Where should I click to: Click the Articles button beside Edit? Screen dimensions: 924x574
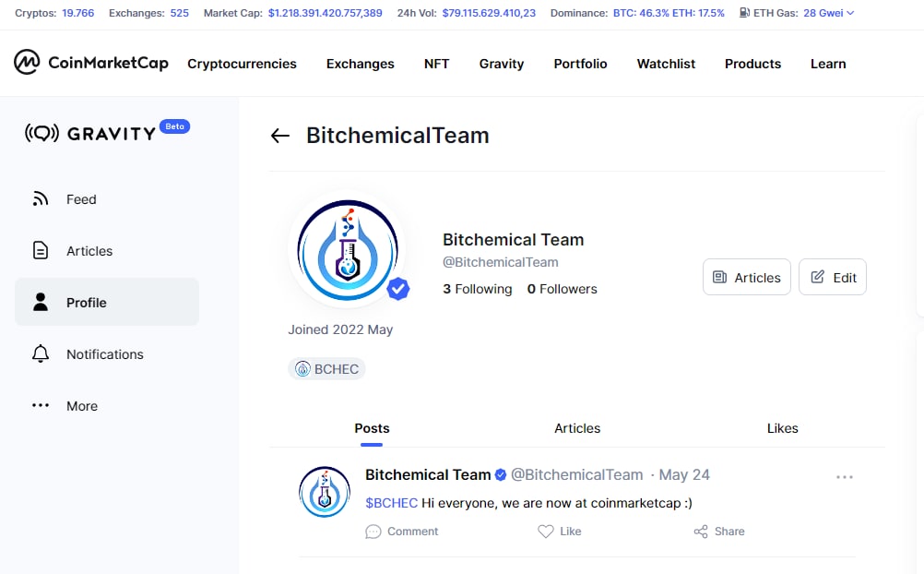(747, 277)
